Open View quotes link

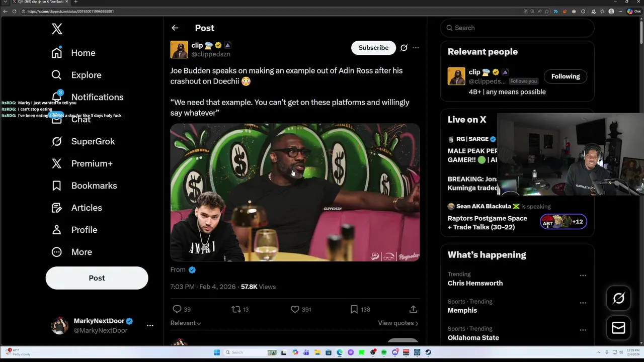tap(398, 323)
